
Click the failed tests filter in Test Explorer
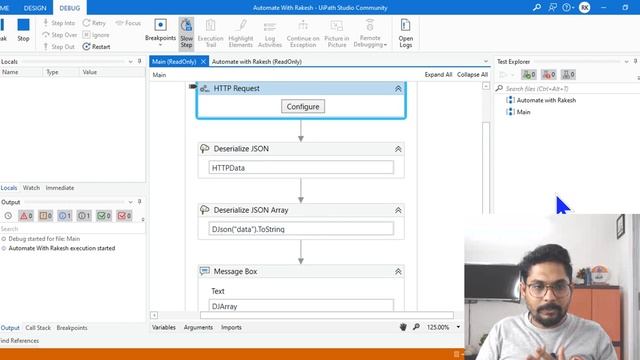point(549,75)
